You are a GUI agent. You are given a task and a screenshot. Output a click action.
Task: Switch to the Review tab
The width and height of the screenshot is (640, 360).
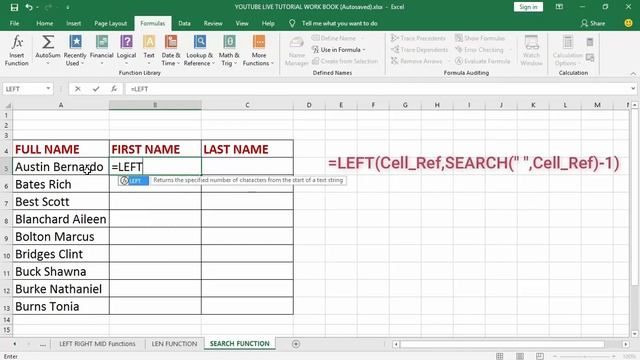(x=213, y=23)
